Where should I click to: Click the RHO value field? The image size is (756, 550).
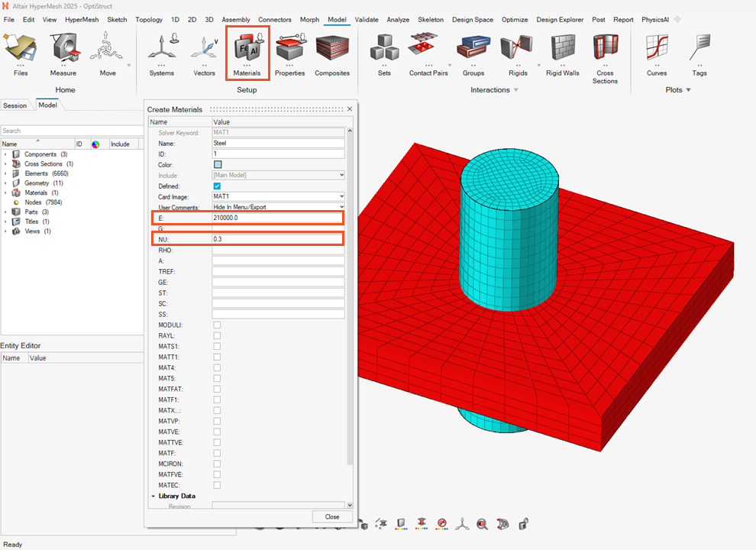point(278,250)
